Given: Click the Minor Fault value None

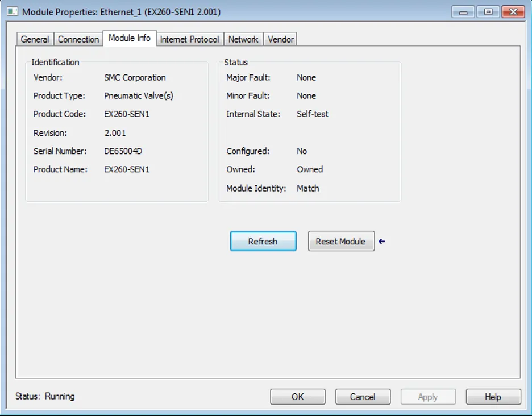Looking at the screenshot, I should [306, 95].
